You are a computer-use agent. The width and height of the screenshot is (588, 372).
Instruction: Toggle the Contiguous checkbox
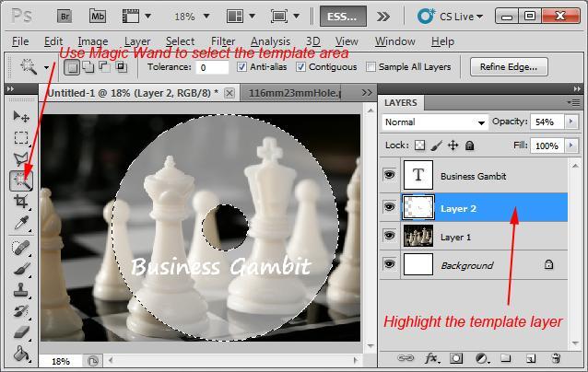tap(300, 67)
